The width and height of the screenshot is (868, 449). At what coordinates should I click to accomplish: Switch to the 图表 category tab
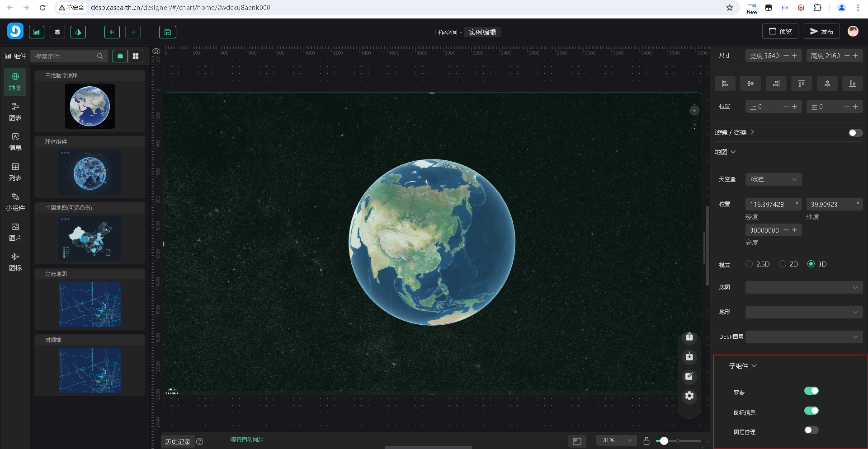[x=15, y=112]
